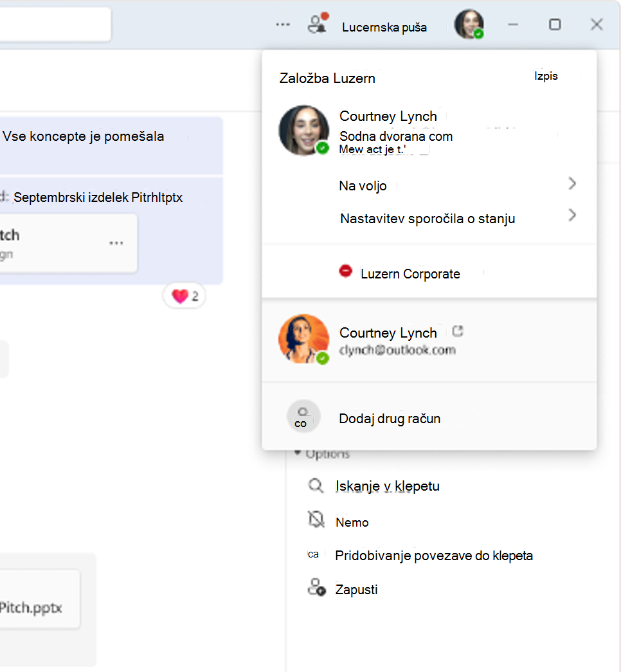Click Courtney Lynch's large profile photo
Image resolution: width=621 pixels, height=672 pixels.
(x=304, y=131)
